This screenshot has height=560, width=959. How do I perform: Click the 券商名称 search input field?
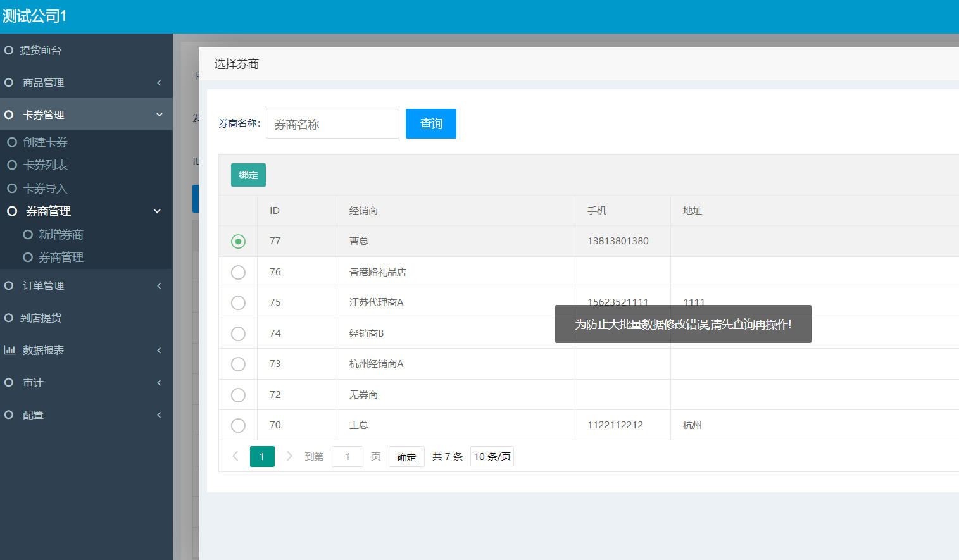[x=332, y=124]
